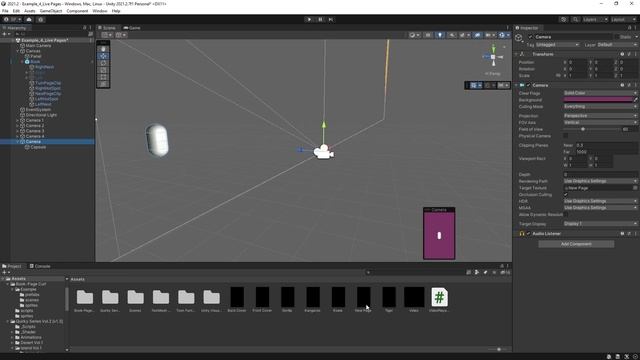Adjust the Project icon size slider

(498, 349)
